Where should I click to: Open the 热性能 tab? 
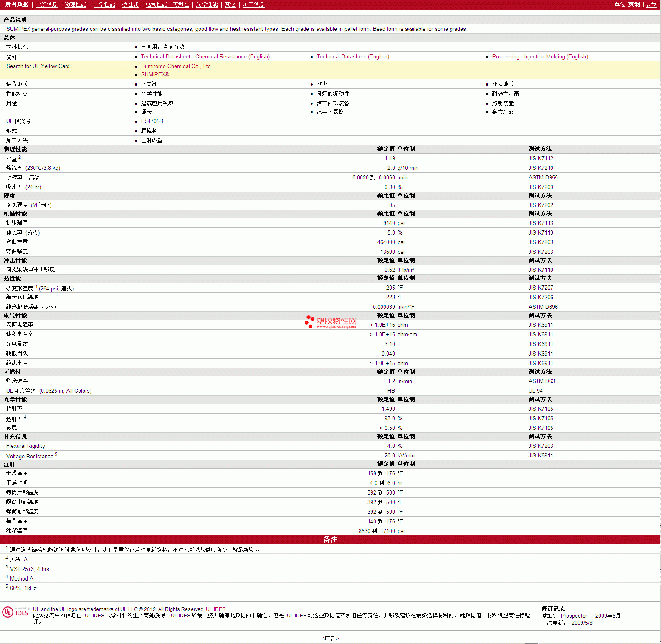click(x=130, y=5)
